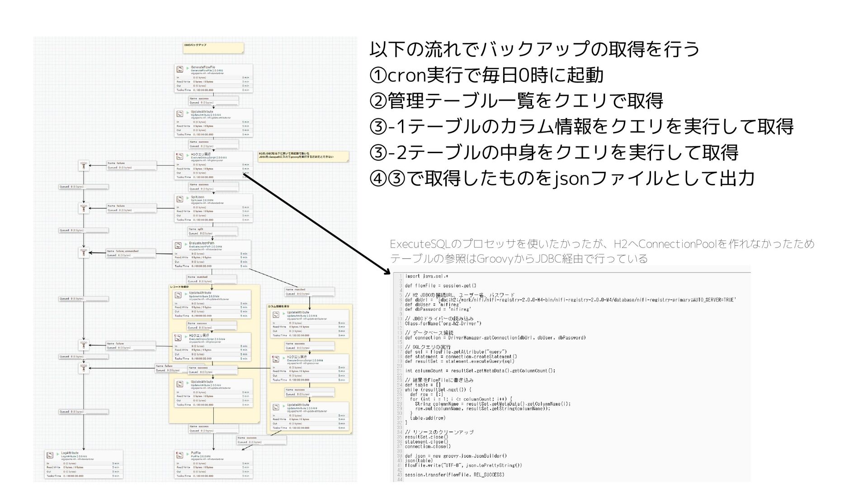The image size is (868, 488).
Task: Select the GenerateFlowFile processor icon
Action: pyautogui.click(x=180, y=69)
